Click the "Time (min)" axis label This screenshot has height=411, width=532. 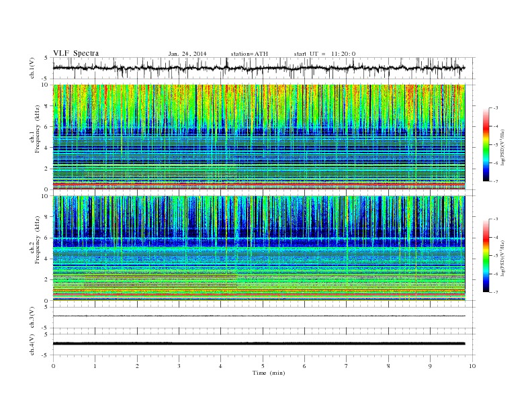click(269, 373)
